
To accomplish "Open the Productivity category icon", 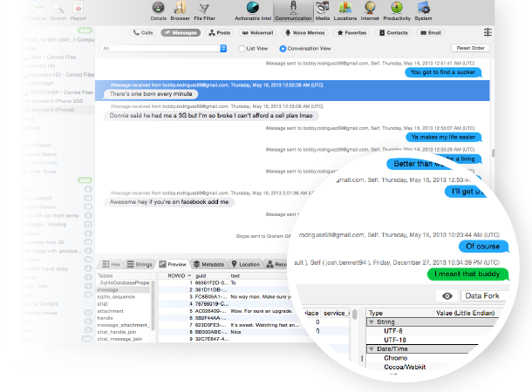I will click(397, 11).
